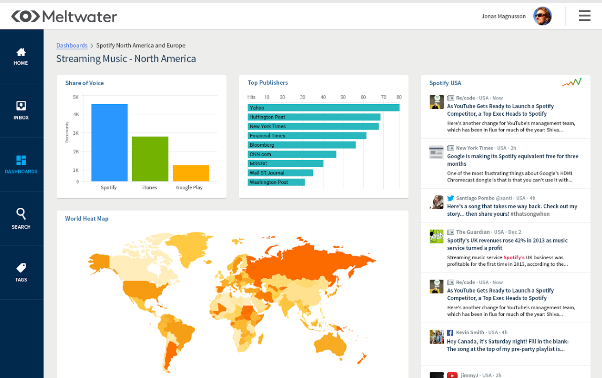Open the Inbox in sidebar

(x=21, y=110)
